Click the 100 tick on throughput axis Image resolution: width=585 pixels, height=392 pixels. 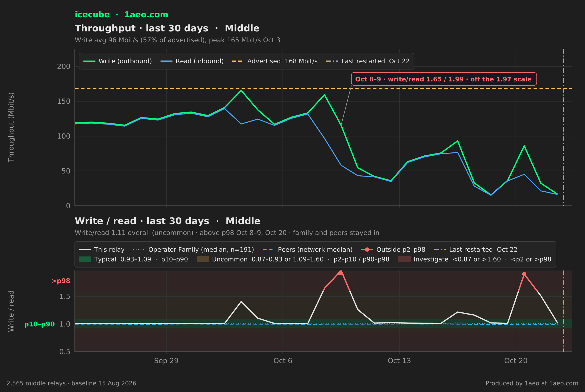tap(64, 136)
